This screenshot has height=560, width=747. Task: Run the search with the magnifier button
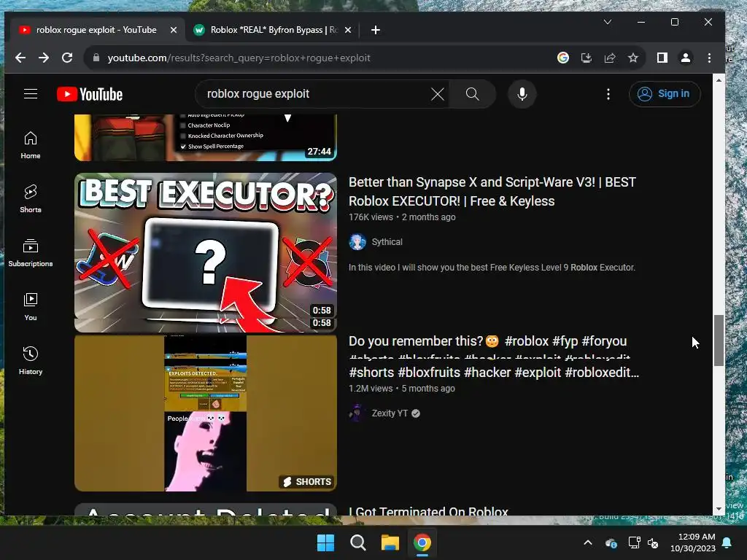coord(473,94)
